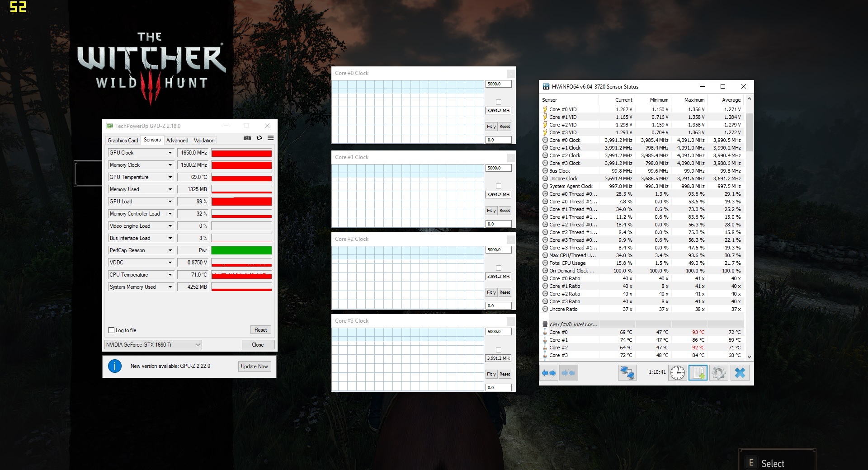The image size is (868, 470).
Task: Open the Advanced tab in GPU-Z
Action: [x=177, y=141]
